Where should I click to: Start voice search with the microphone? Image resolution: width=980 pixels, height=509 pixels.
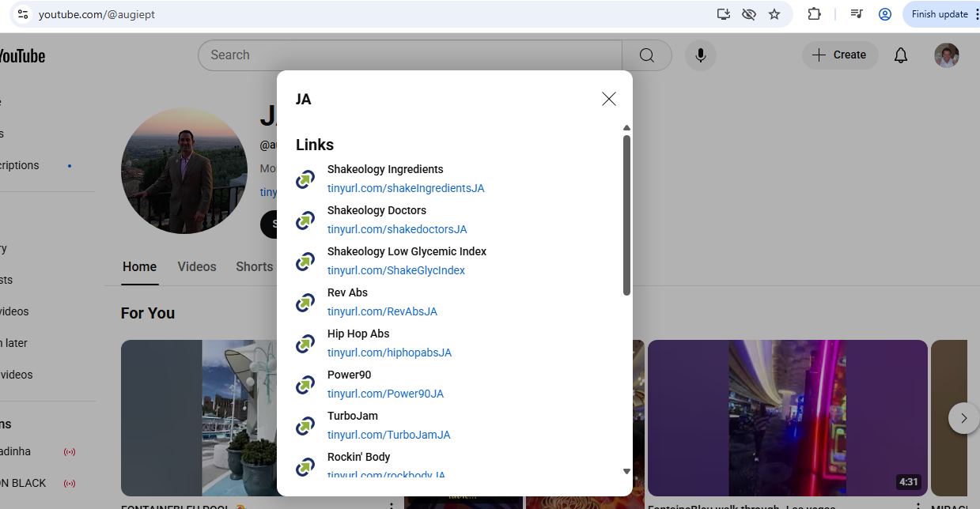coord(700,55)
